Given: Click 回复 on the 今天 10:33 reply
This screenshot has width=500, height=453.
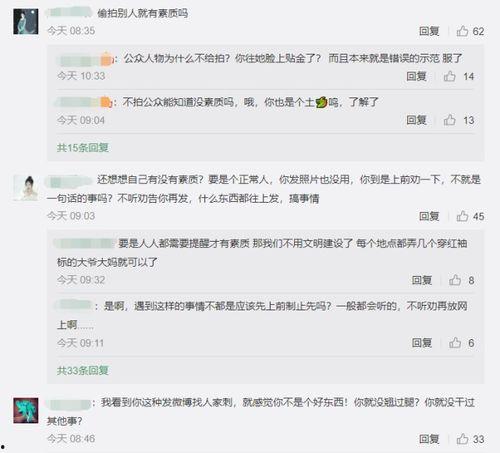Looking at the screenshot, I should pos(416,76).
